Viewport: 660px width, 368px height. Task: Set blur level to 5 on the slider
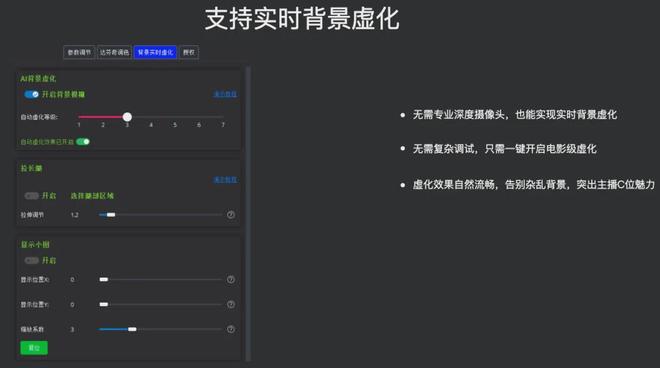click(x=175, y=117)
